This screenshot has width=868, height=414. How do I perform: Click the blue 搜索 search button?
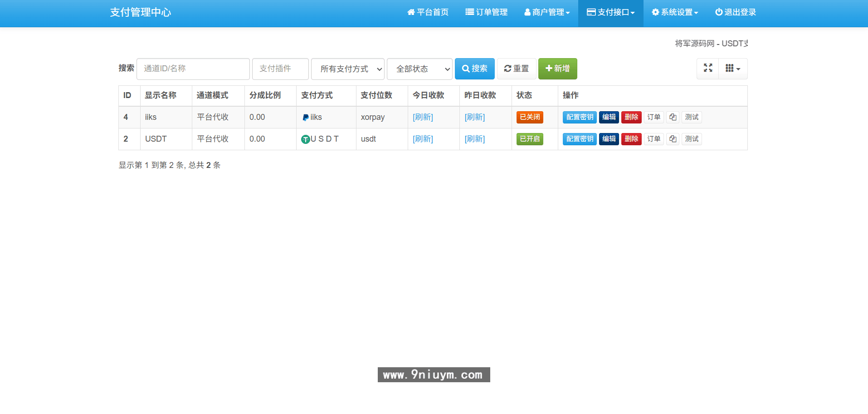[x=475, y=69]
